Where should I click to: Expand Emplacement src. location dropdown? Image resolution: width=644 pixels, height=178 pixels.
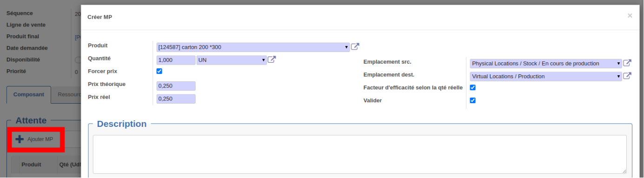(x=546, y=64)
